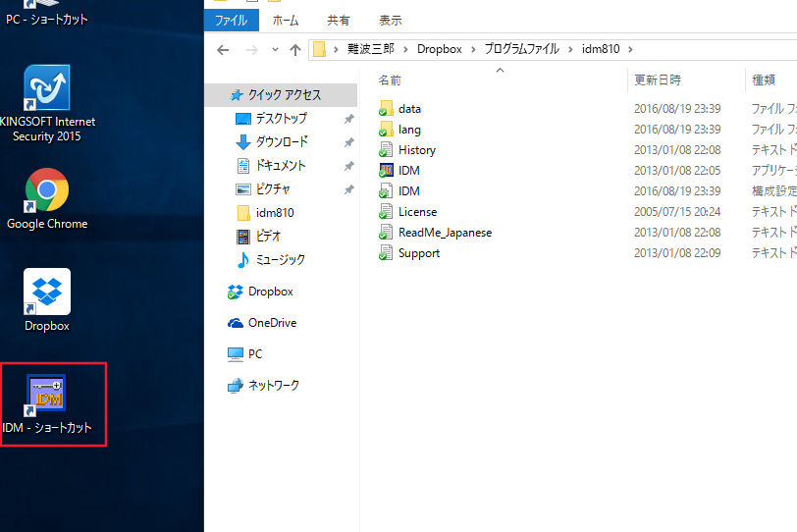
Task: Select the data folder
Action: [399, 109]
